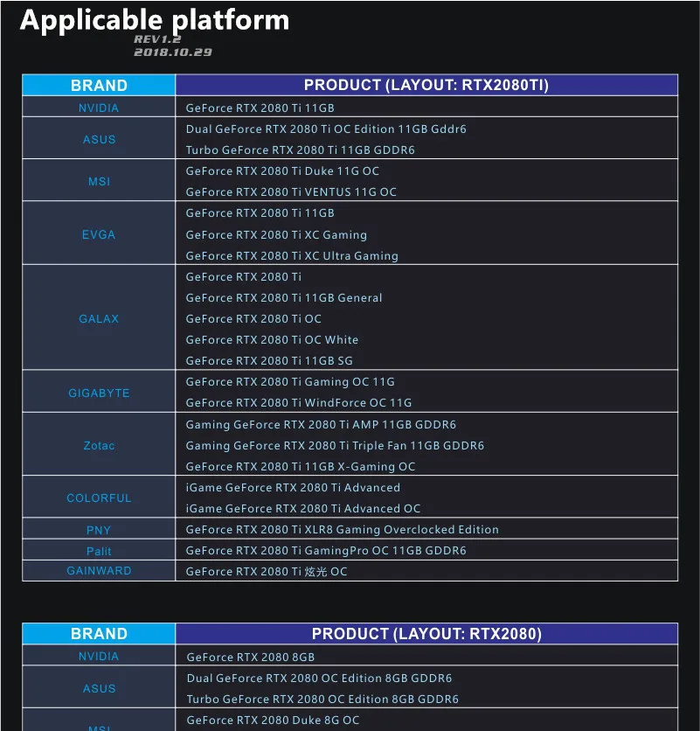Click the GIGABYTE brand cell

99,393
